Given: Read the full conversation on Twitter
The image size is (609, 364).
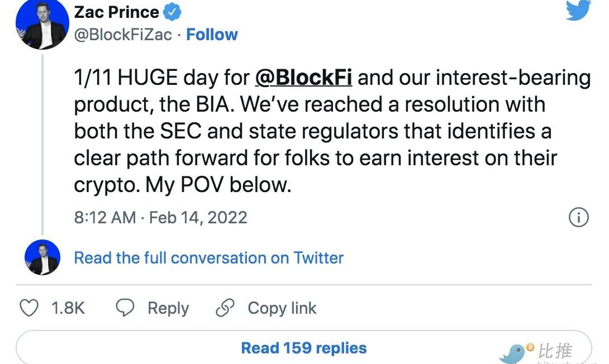Looking at the screenshot, I should pos(208,258).
